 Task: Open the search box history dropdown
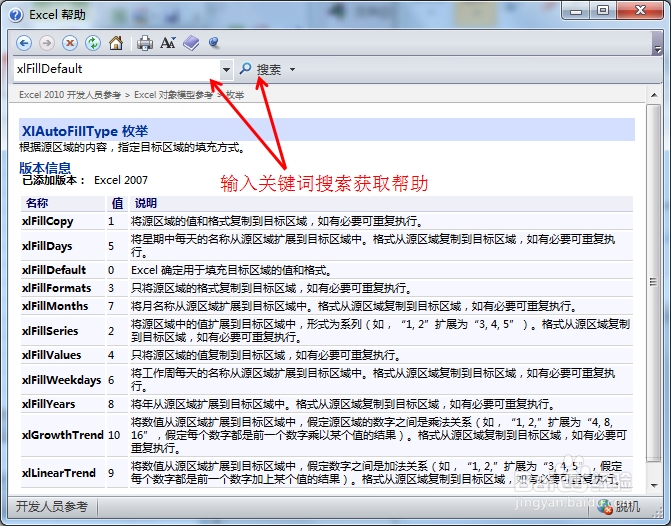tap(226, 69)
